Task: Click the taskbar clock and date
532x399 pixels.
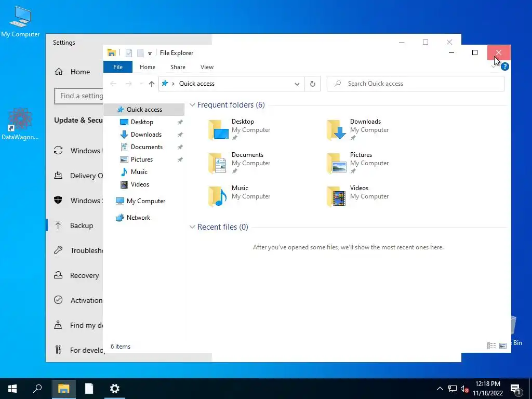Action: tap(488, 389)
